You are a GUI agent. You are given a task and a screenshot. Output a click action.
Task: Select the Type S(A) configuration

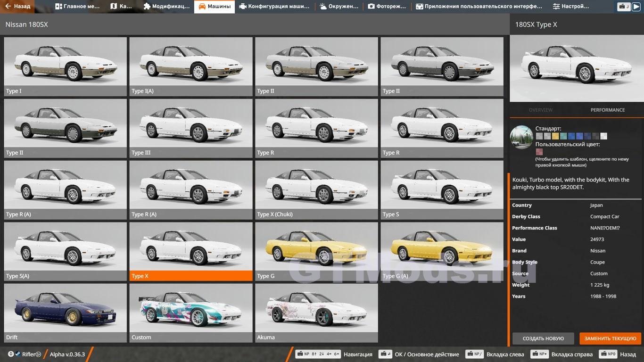click(66, 252)
